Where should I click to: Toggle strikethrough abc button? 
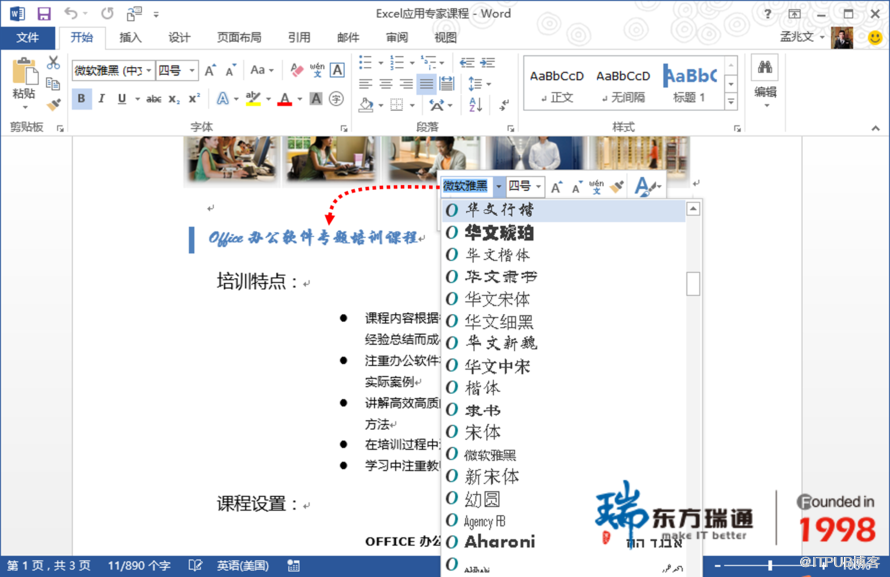point(154,99)
